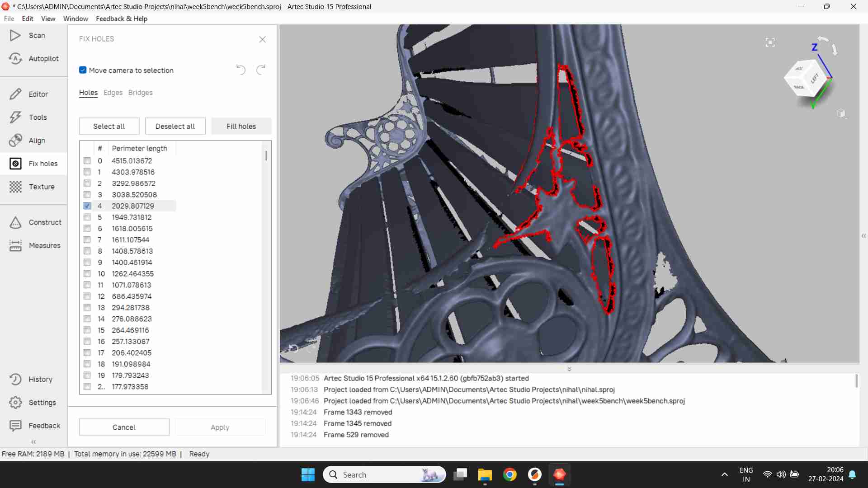This screenshot has width=868, height=488.
Task: Click the fit-to-view icon in viewport
Action: (x=770, y=42)
